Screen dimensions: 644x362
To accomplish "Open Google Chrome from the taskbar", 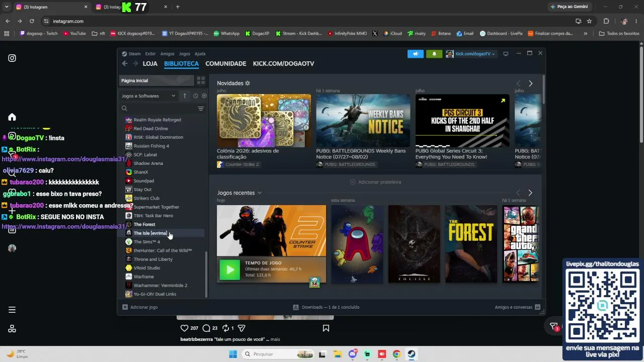I will pos(396,354).
